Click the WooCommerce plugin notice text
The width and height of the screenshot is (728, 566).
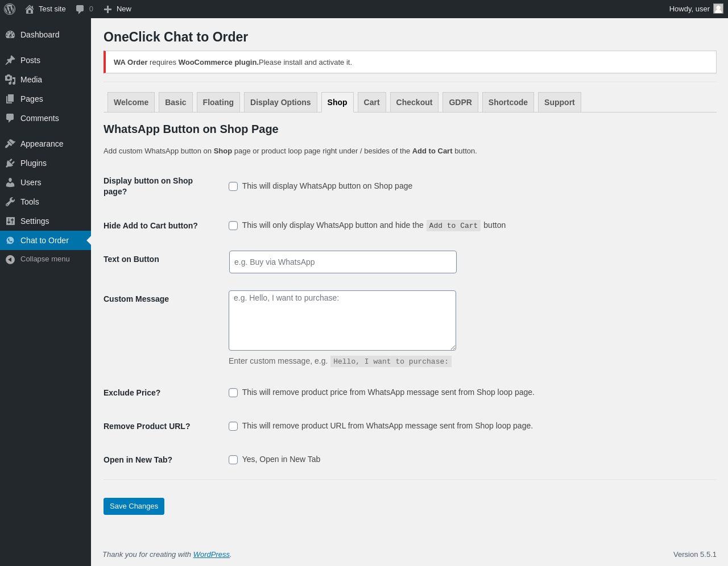pyautogui.click(x=233, y=63)
